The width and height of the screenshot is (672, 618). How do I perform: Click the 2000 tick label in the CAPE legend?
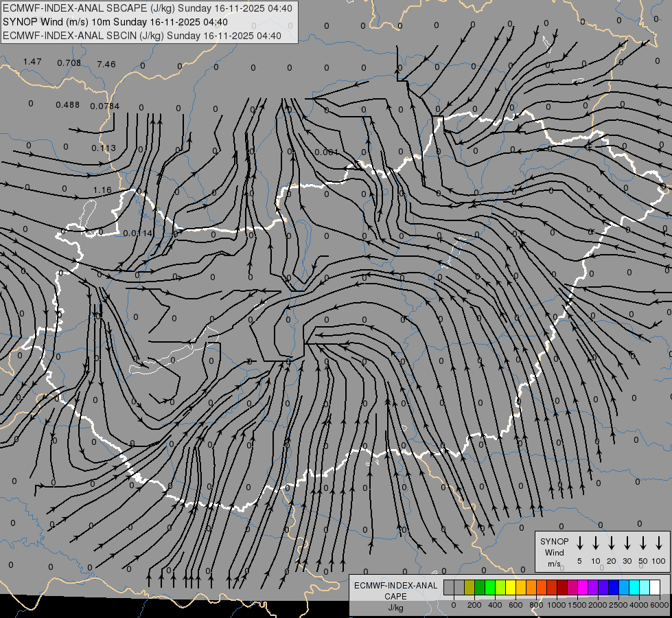(x=598, y=605)
